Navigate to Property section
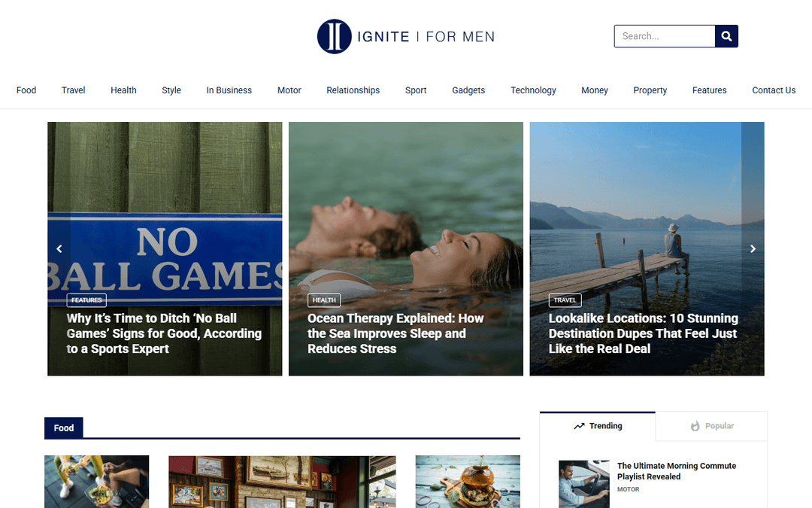 point(650,90)
